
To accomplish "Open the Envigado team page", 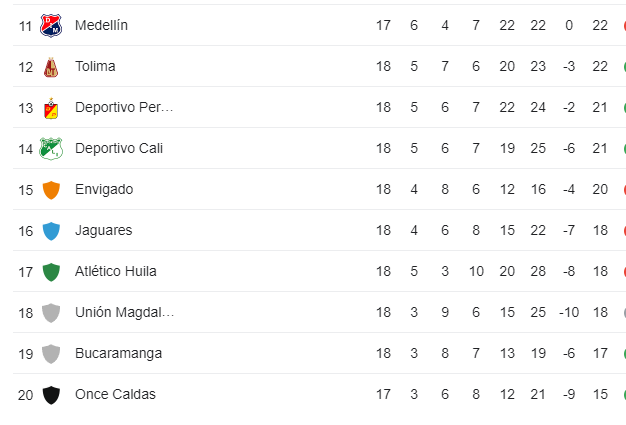I will 104,190.
